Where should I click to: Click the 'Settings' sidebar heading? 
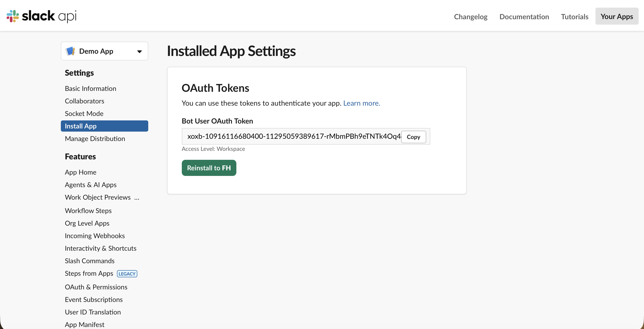pyautogui.click(x=79, y=73)
